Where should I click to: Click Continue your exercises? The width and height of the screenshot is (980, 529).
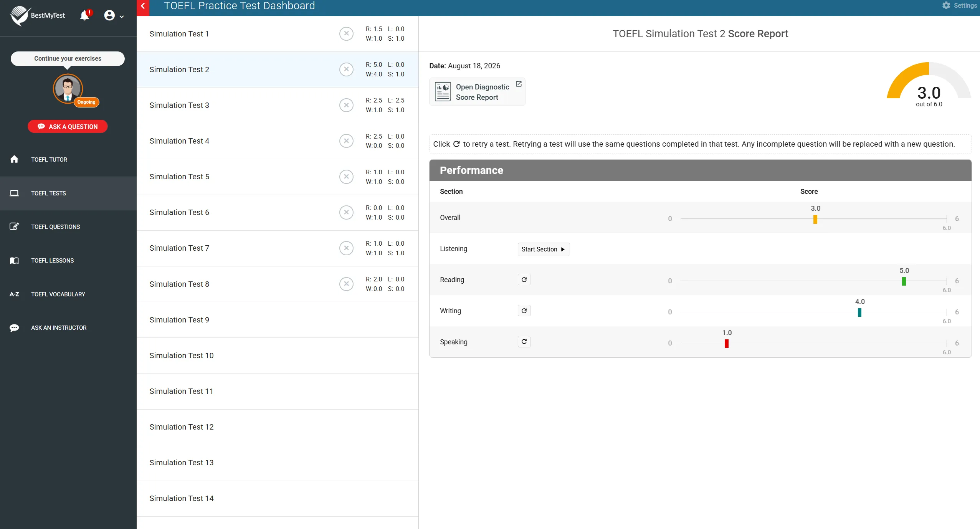[x=68, y=58]
